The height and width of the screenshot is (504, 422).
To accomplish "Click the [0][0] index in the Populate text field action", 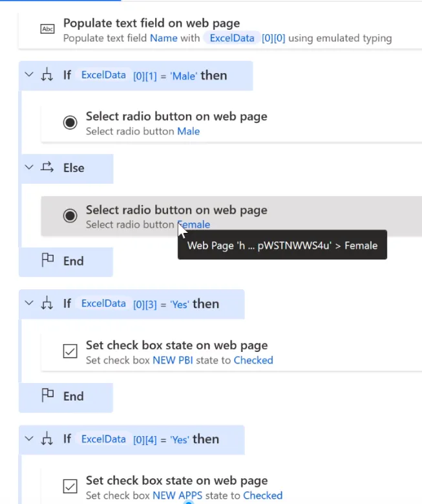I will tap(273, 38).
